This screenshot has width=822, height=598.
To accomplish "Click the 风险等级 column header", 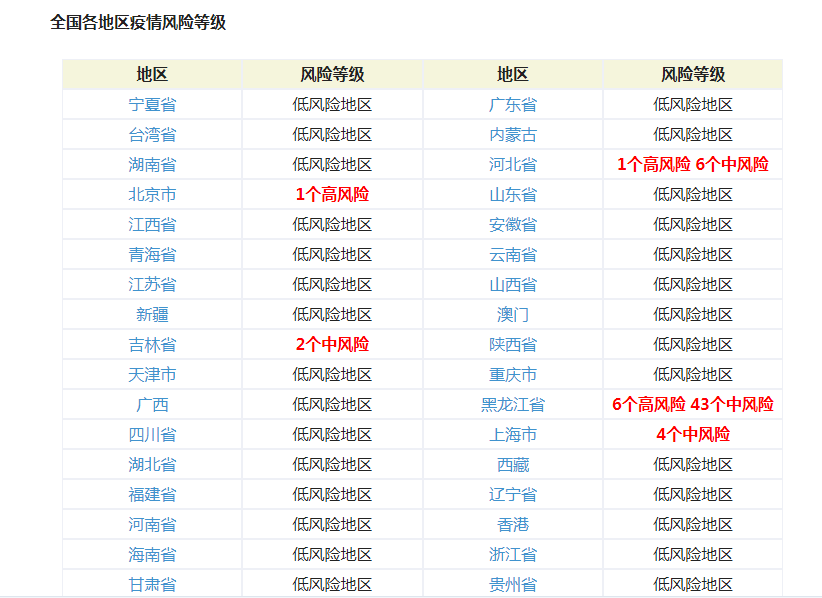I will 330,71.
